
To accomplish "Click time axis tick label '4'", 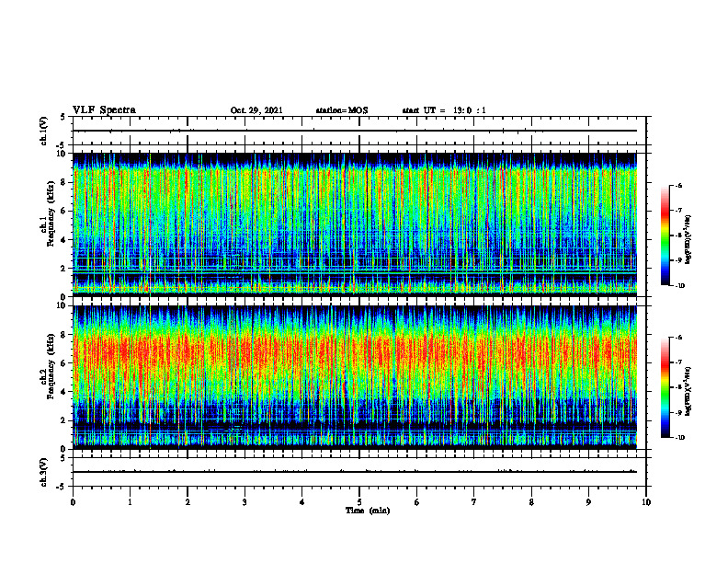I will [x=302, y=502].
